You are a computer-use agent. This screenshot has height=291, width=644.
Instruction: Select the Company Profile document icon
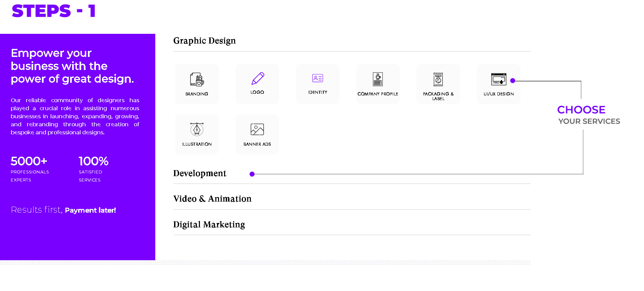click(x=378, y=79)
